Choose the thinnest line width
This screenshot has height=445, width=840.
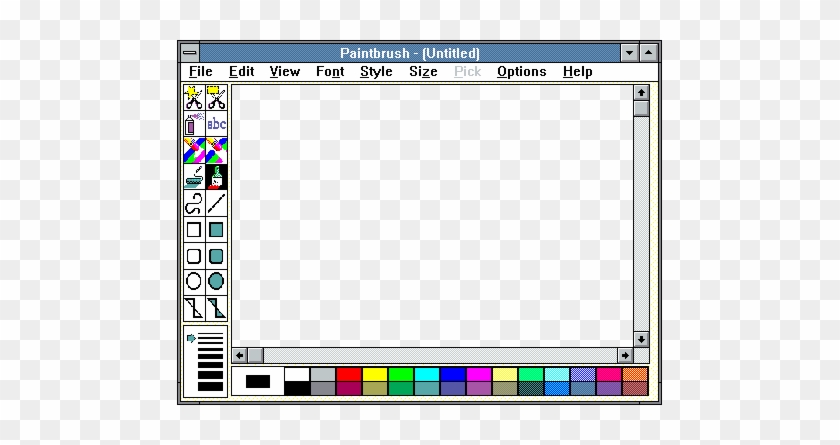(210, 335)
